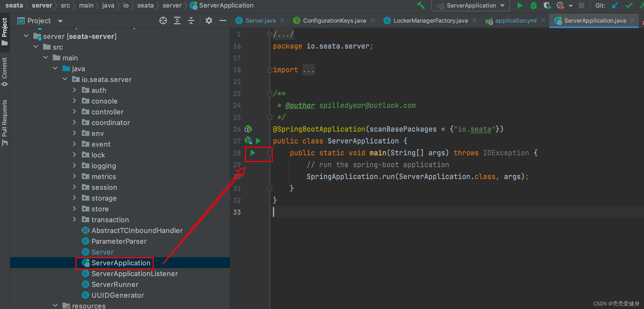
Task: Click the main breadcrumb segment
Action: click(x=86, y=5)
